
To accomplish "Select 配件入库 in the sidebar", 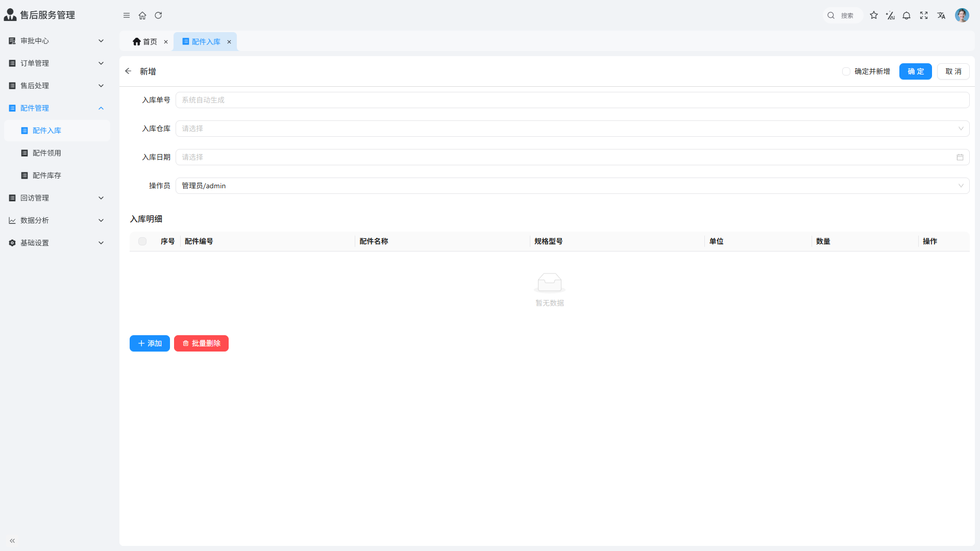I will (57, 131).
